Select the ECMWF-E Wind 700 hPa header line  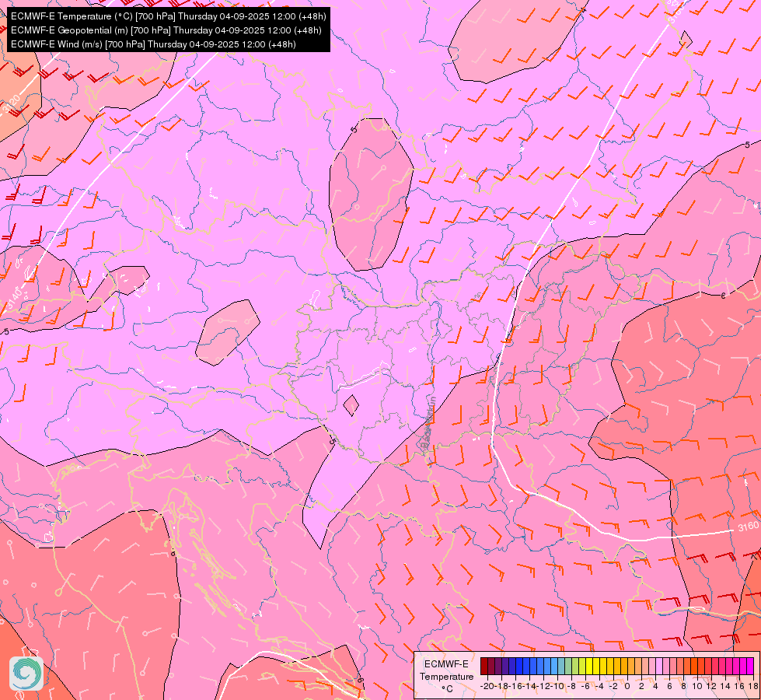pos(153,44)
